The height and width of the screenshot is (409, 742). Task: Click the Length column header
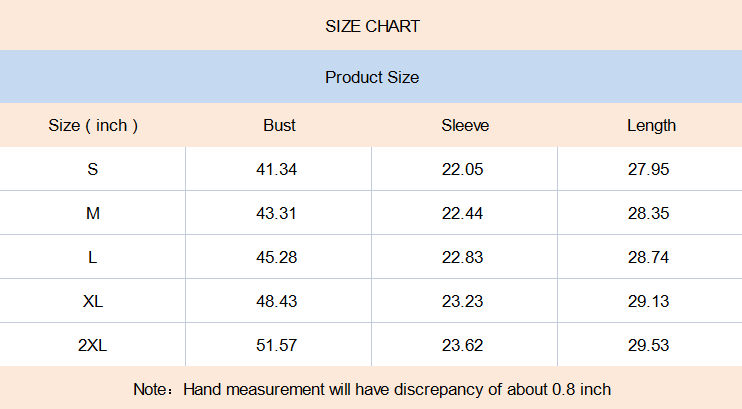coord(652,126)
